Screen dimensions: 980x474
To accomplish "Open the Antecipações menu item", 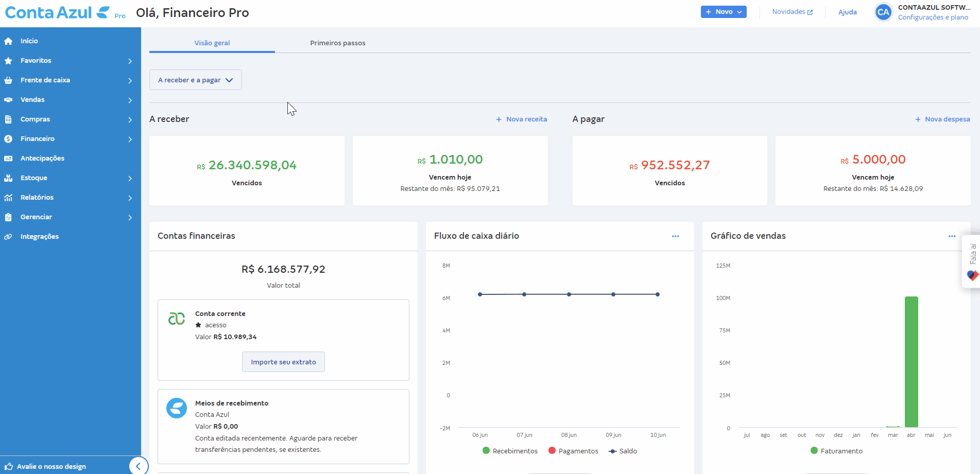I will click(x=71, y=159).
